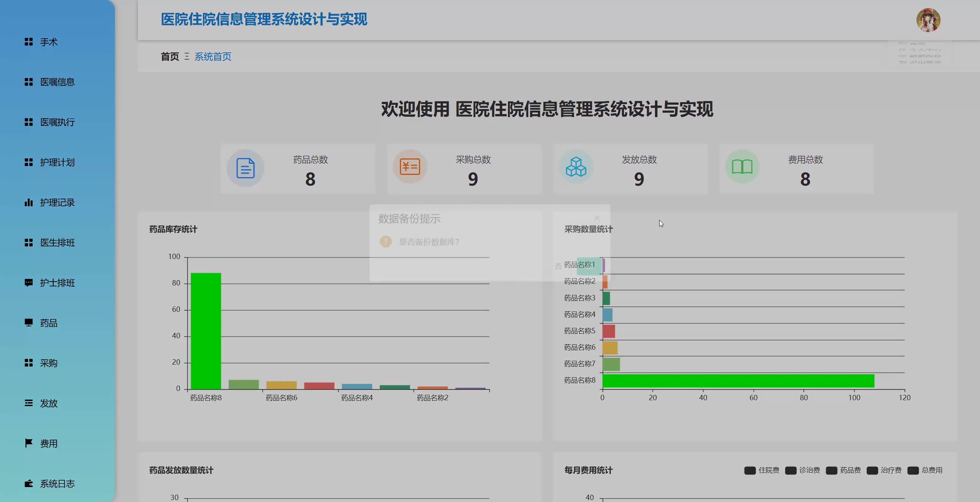Click the 采购总数 yuan bill icon
The width and height of the screenshot is (980, 502).
pos(410,167)
